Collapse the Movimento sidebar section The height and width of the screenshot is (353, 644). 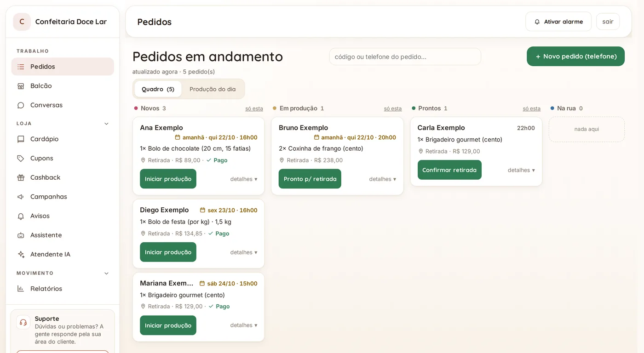point(106,273)
